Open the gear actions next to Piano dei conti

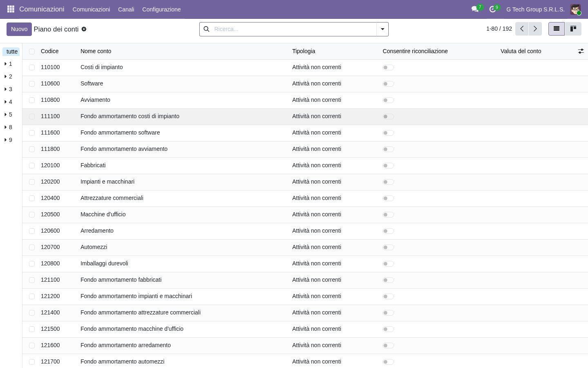84,29
